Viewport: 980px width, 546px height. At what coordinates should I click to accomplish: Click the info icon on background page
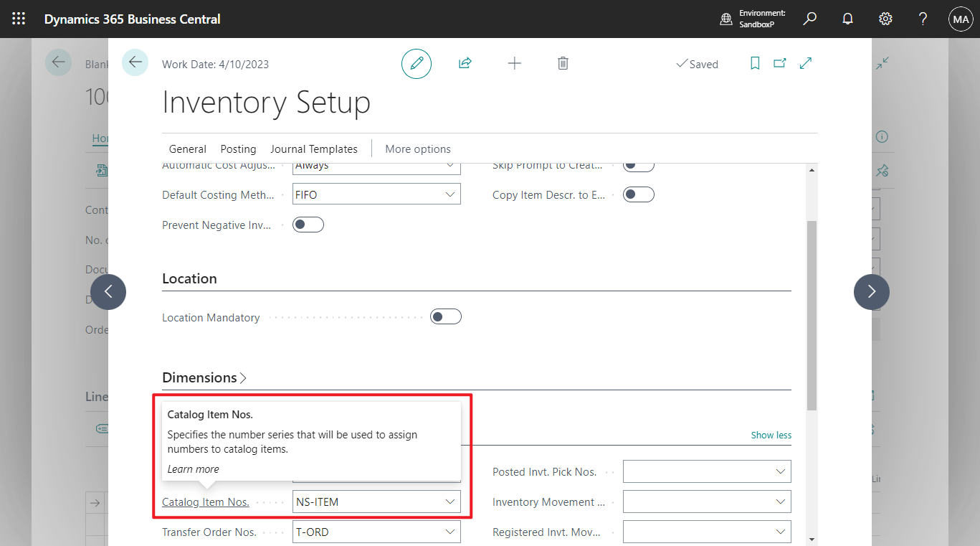pos(882,137)
